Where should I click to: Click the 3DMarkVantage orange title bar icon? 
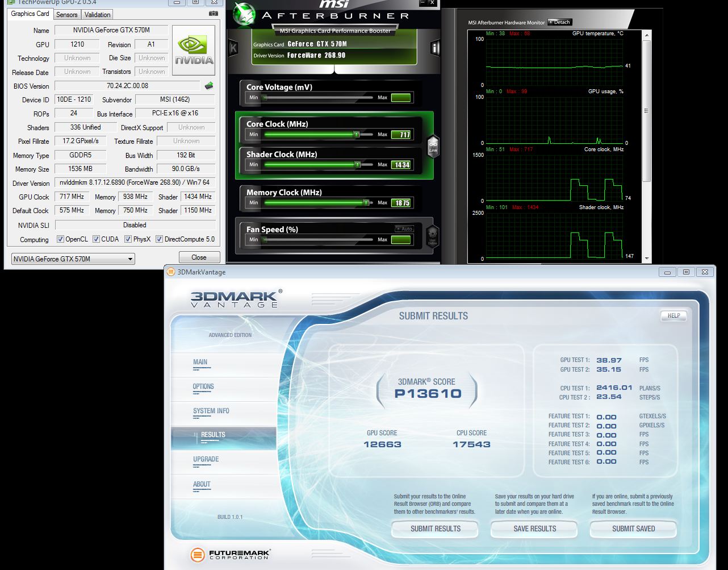pyautogui.click(x=171, y=272)
